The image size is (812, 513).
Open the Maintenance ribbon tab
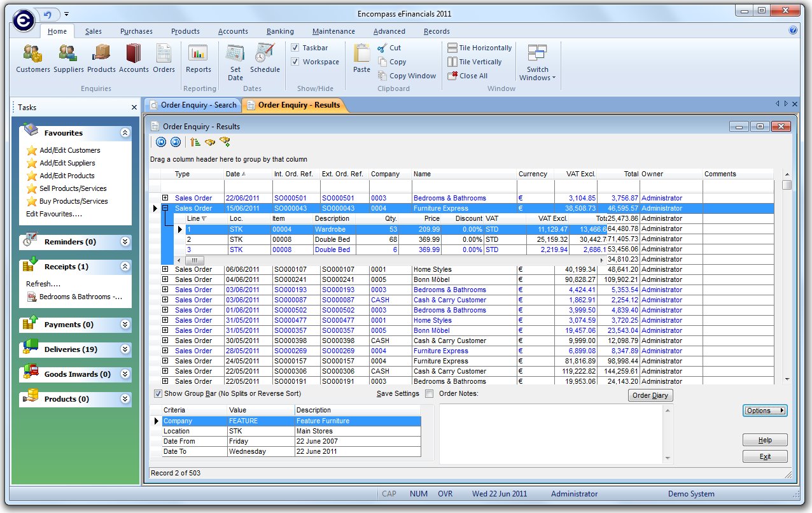[333, 31]
